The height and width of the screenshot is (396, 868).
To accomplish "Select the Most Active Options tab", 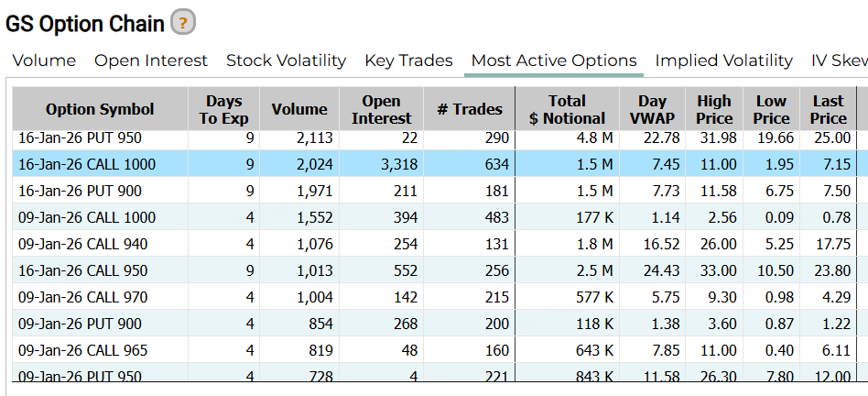I will point(553,60).
